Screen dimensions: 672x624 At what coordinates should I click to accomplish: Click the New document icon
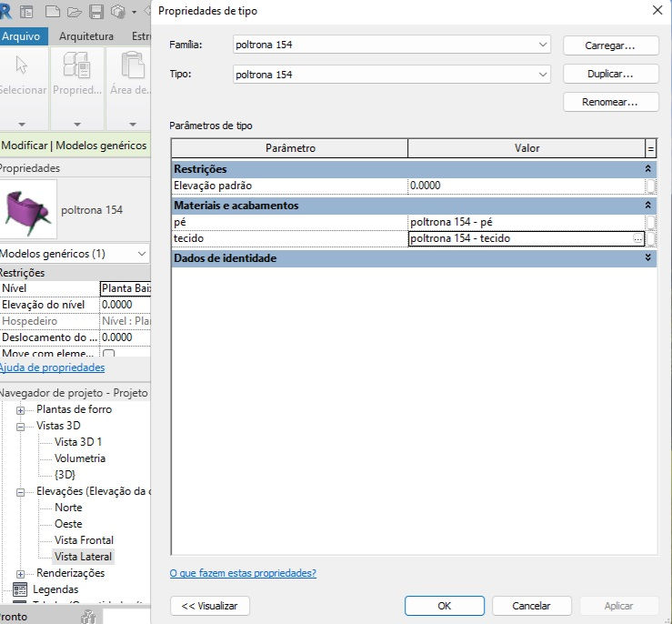53,12
